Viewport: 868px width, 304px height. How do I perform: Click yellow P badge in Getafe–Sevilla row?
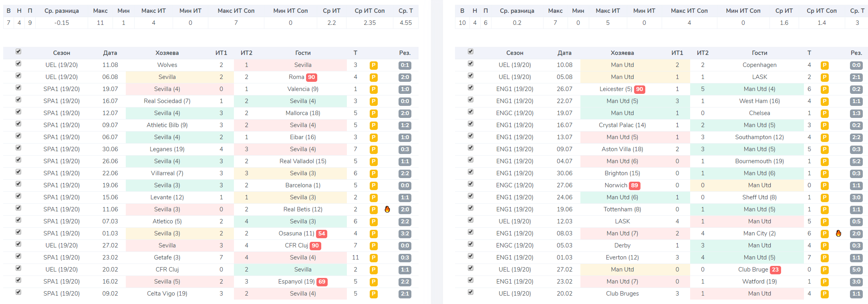pyautogui.click(x=373, y=258)
